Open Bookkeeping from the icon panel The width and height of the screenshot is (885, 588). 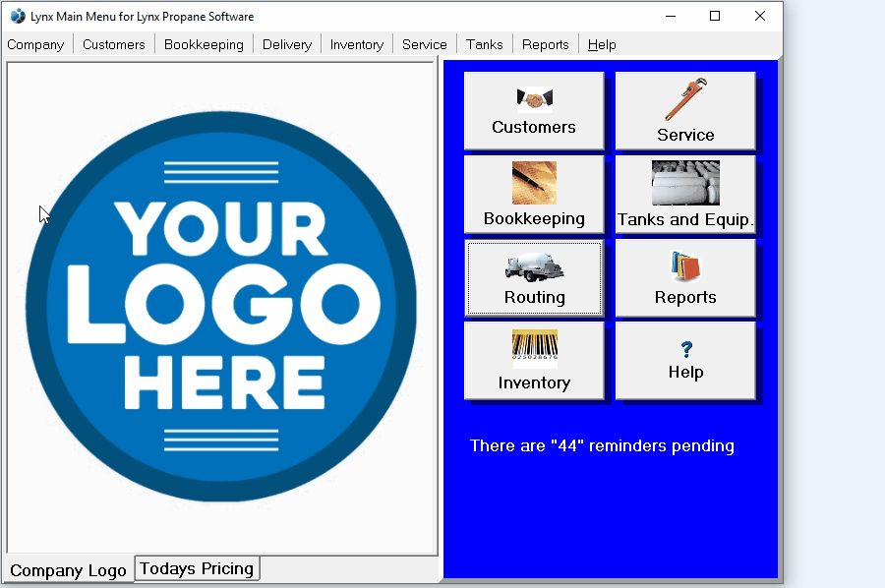[534, 195]
